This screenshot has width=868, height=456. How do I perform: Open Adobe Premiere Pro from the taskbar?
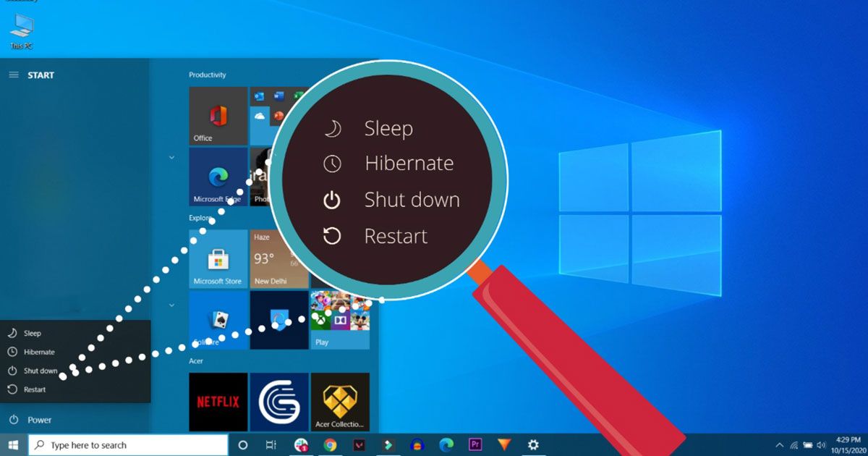pyautogui.click(x=475, y=444)
